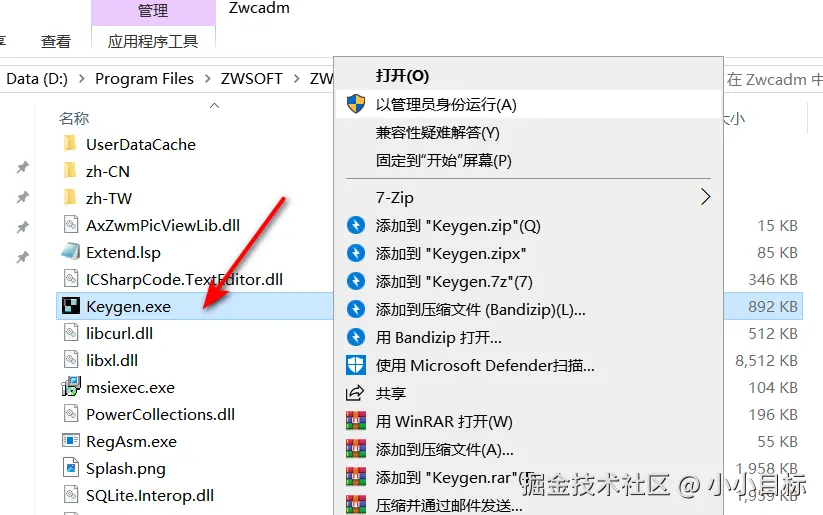Select libcurl.dll in the file list
Image resolution: width=823 pixels, height=515 pixels.
[x=119, y=333]
